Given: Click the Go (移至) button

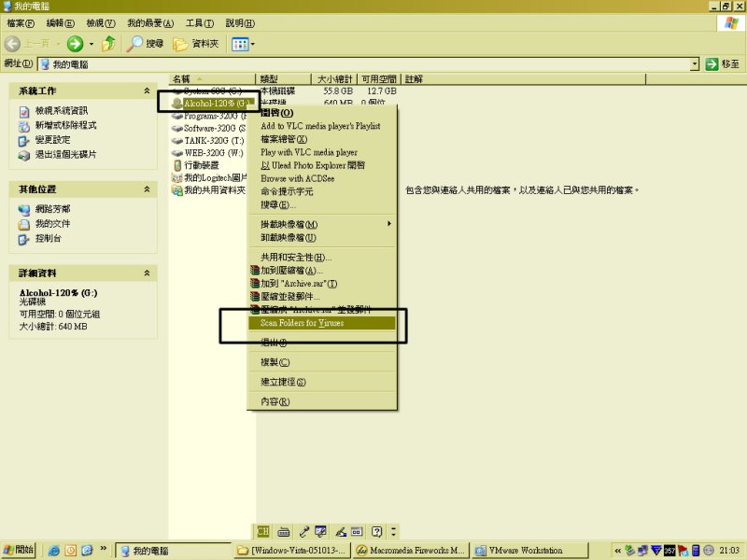Looking at the screenshot, I should [722, 63].
